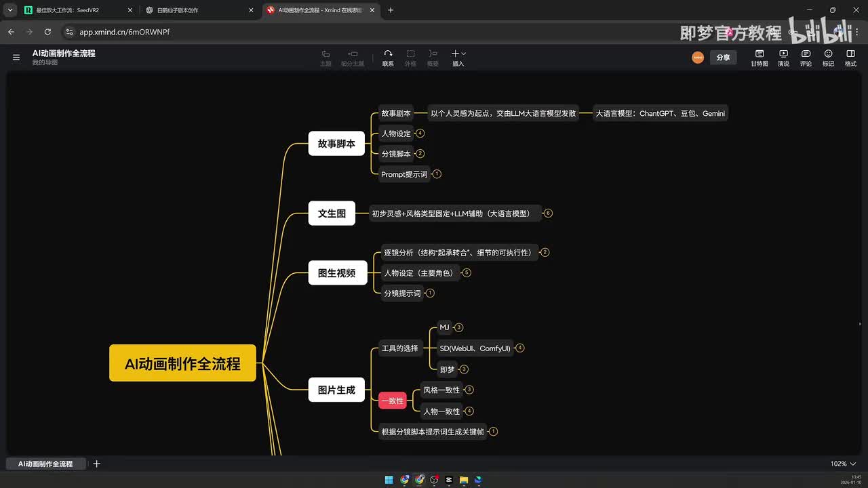Expand the 分镜提示词 node badge

pos(430,293)
